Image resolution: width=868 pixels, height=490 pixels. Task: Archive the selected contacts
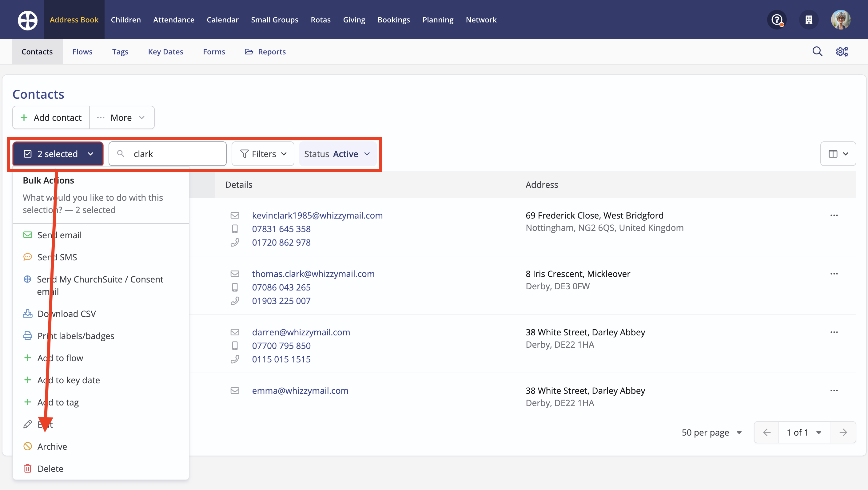tap(101, 447)
